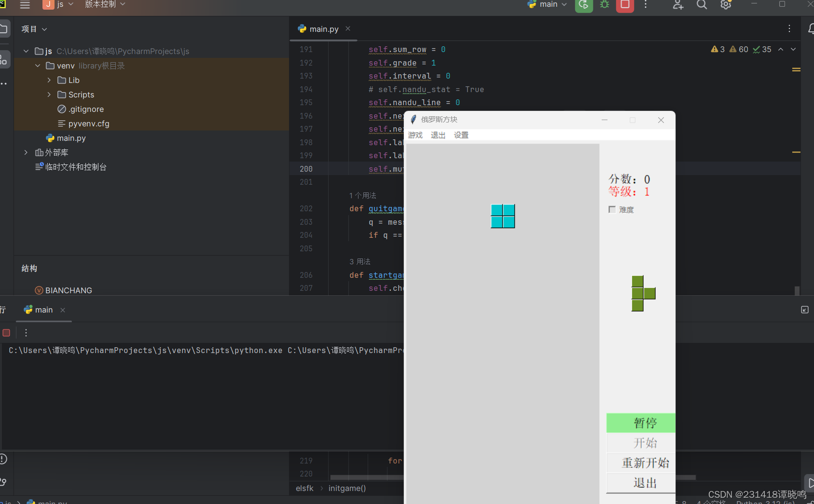Go to previous highlighted error arrow
The height and width of the screenshot is (504, 814).
pyautogui.click(x=781, y=49)
